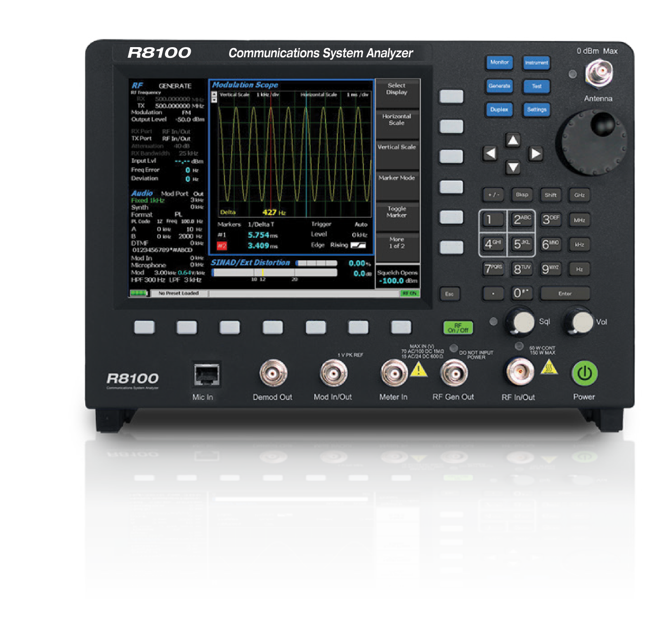Toggle RF On/Off
The image size is (672, 627).
click(458, 326)
